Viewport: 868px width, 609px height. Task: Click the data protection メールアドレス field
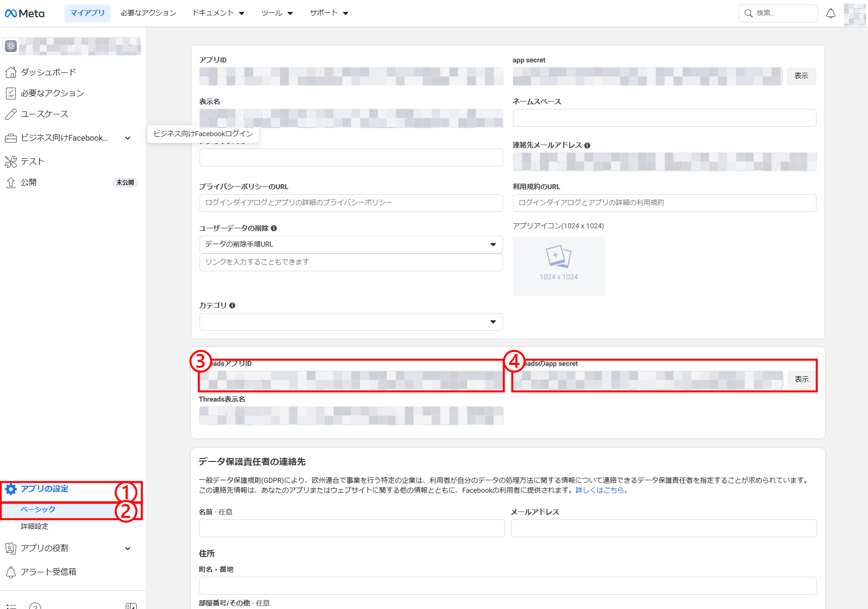click(664, 528)
